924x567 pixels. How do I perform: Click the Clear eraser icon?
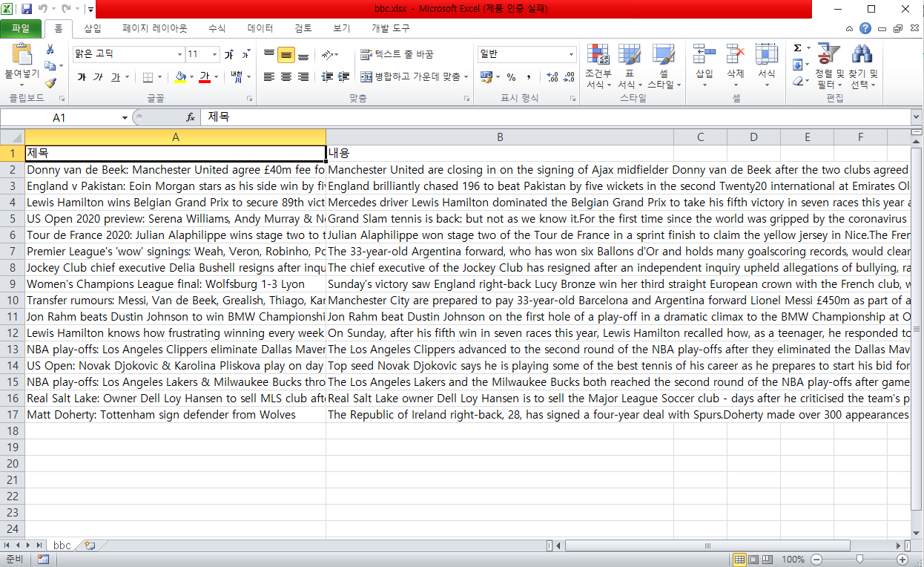click(798, 81)
